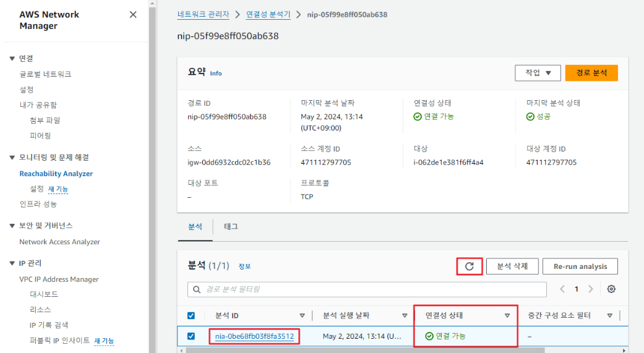Uncheck the nia-0be68fb03f8fa3512 row checkbox
The height and width of the screenshot is (353, 644).
(191, 336)
